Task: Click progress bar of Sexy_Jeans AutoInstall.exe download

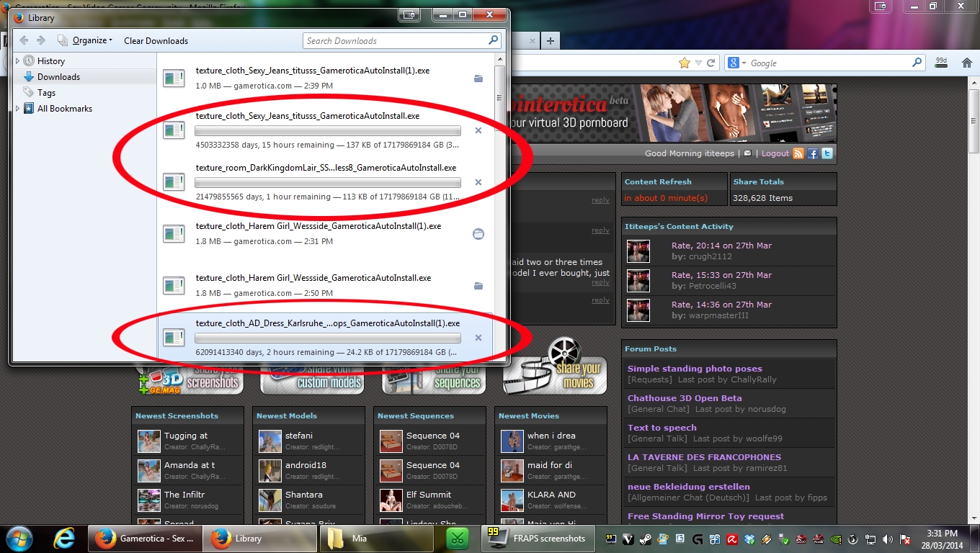Action: 328,131
